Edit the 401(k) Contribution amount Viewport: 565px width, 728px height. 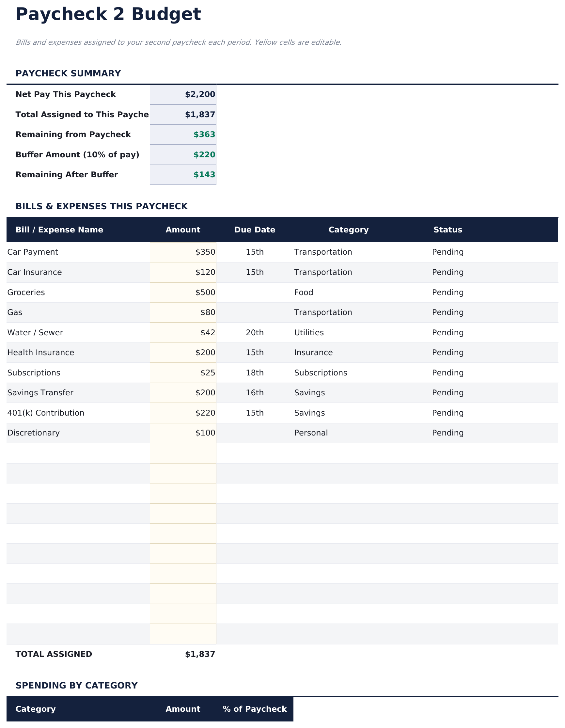(x=183, y=412)
